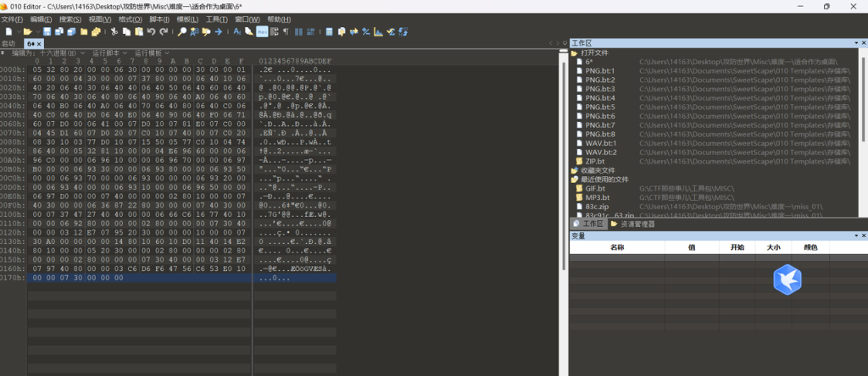Select PNG.bt:3 in the workspace list
Viewport: 868px width, 376px height.
600,89
